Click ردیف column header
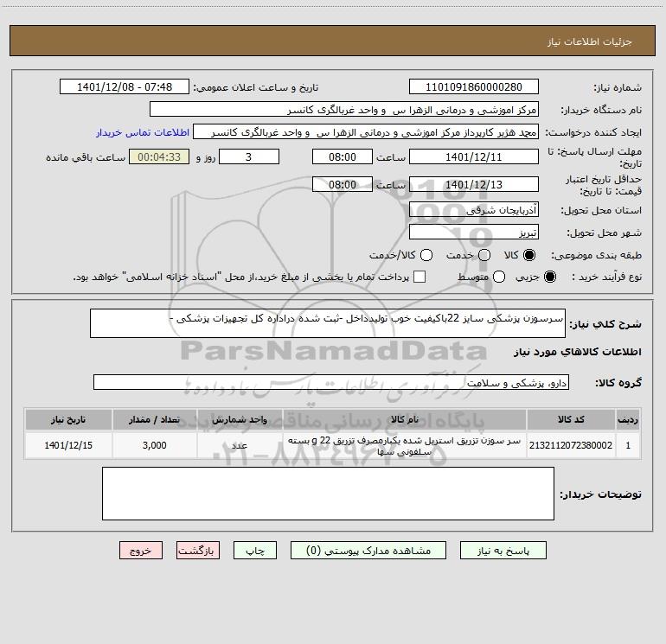The width and height of the screenshot is (666, 644). (x=628, y=419)
